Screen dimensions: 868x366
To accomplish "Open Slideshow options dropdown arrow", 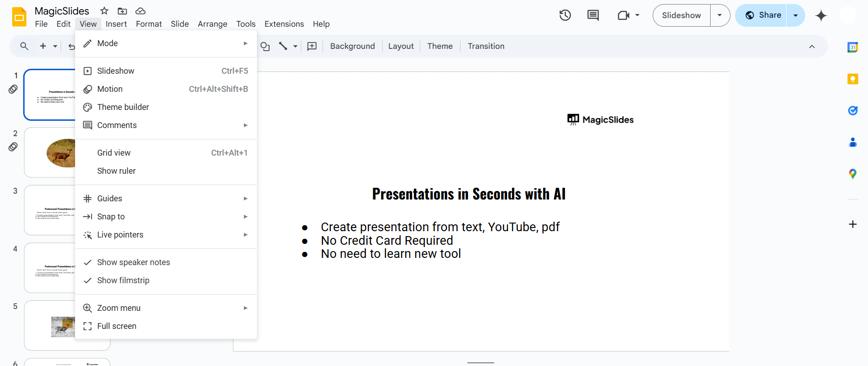I will (x=720, y=15).
